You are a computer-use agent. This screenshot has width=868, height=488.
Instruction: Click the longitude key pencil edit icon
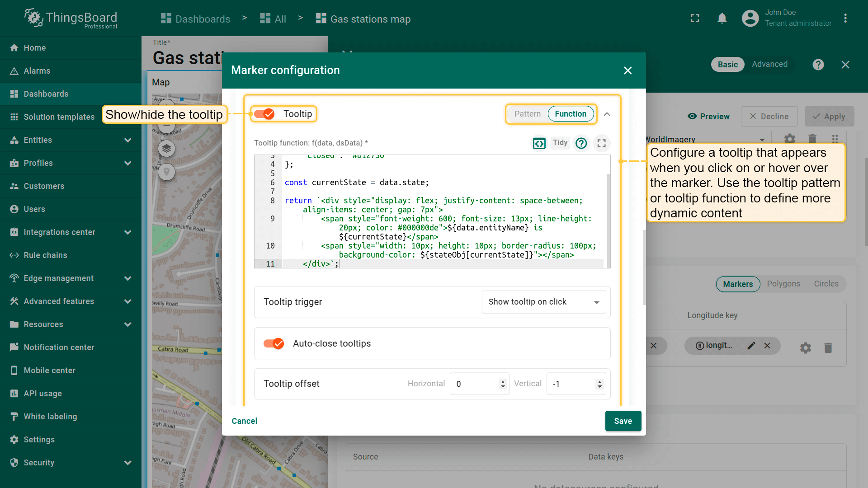tap(751, 346)
